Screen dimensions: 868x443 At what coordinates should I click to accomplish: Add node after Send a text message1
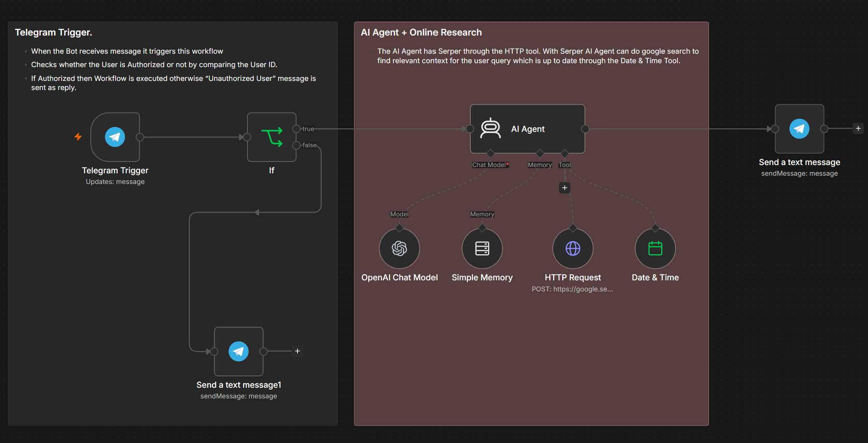coord(297,351)
